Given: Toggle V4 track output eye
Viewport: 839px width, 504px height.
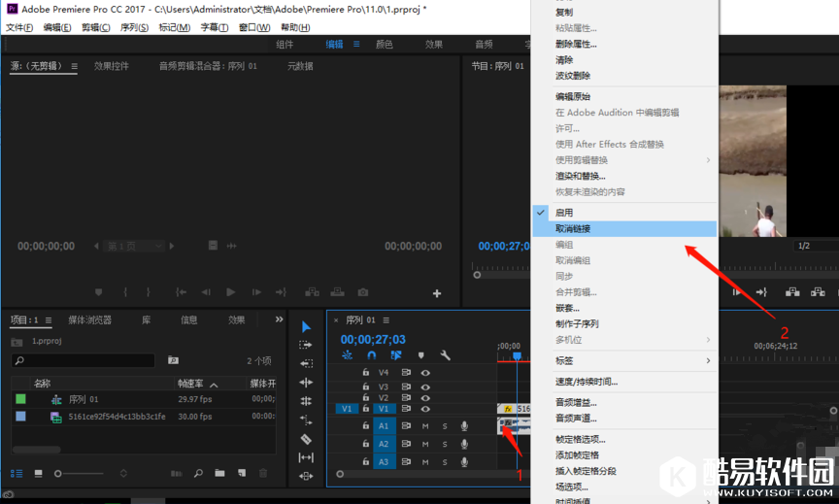Looking at the screenshot, I should click(425, 373).
